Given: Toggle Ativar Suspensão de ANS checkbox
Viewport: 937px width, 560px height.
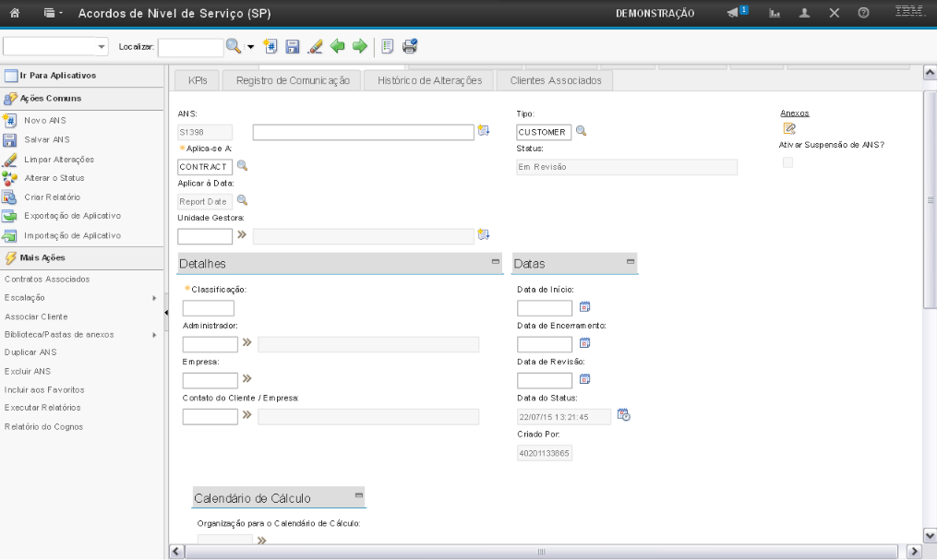Looking at the screenshot, I should click(787, 162).
